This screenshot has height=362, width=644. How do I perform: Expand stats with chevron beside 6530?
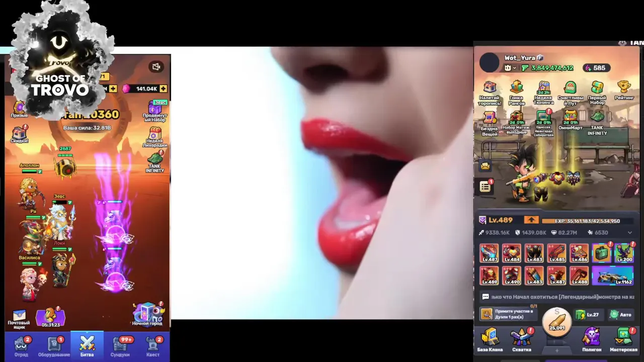pos(629,233)
